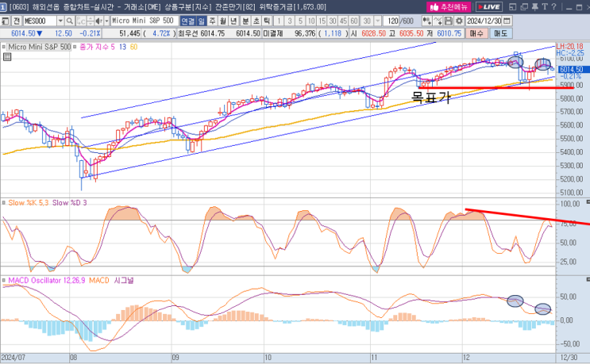
Task: Click the Slow %K 5,3 indicator label
Action: point(29,203)
